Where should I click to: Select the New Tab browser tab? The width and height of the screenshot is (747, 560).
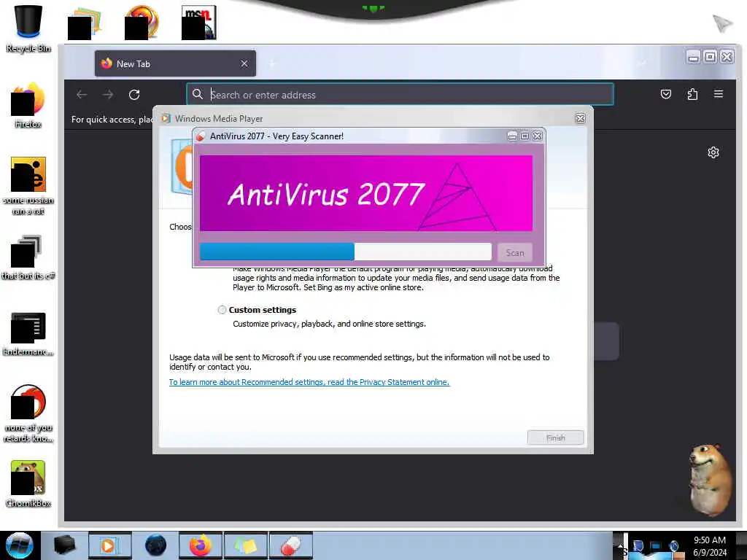coord(175,63)
